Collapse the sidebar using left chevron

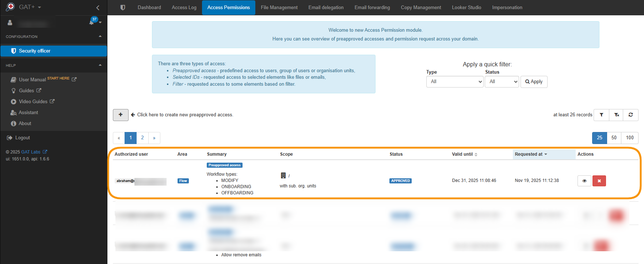pos(98,8)
